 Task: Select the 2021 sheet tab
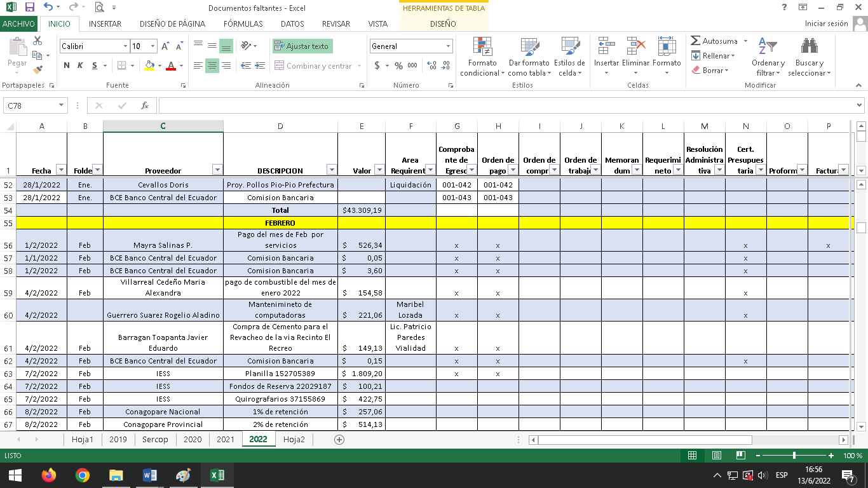pos(225,440)
